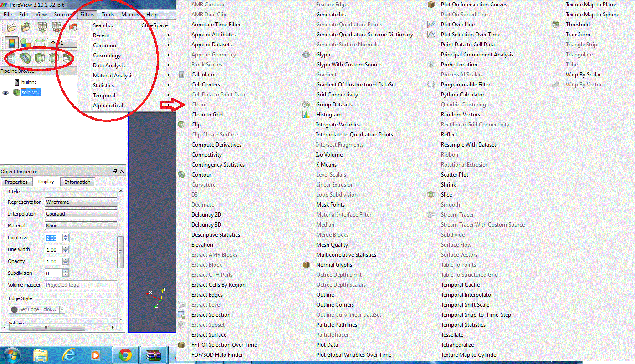635x364 pixels.
Task: Open Internet Explorer from taskbar
Action: coord(69,355)
